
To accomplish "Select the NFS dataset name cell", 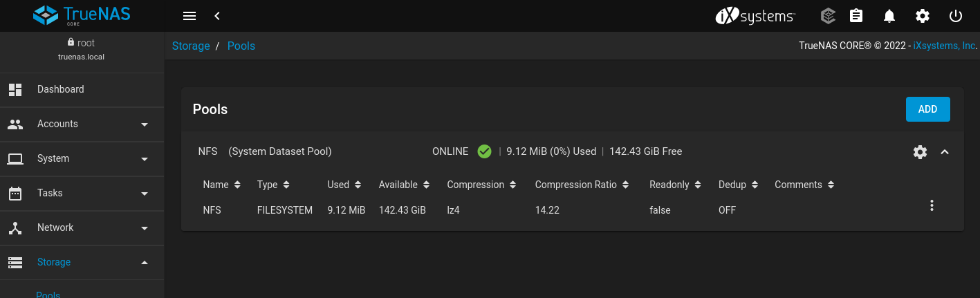I will (212, 210).
